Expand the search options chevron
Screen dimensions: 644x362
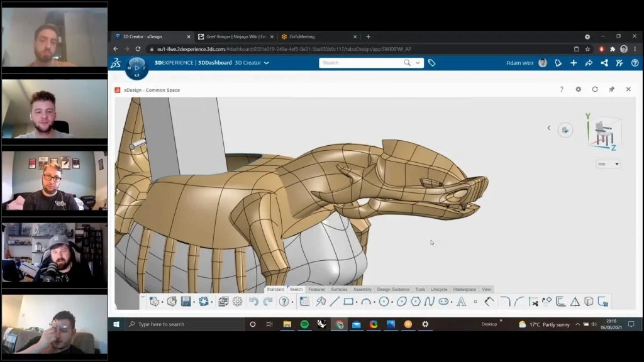pyautogui.click(x=418, y=63)
